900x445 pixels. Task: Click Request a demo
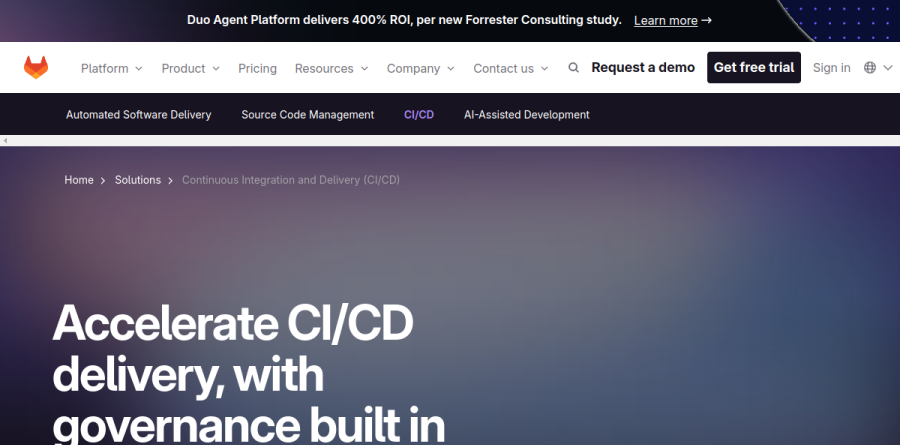643,68
